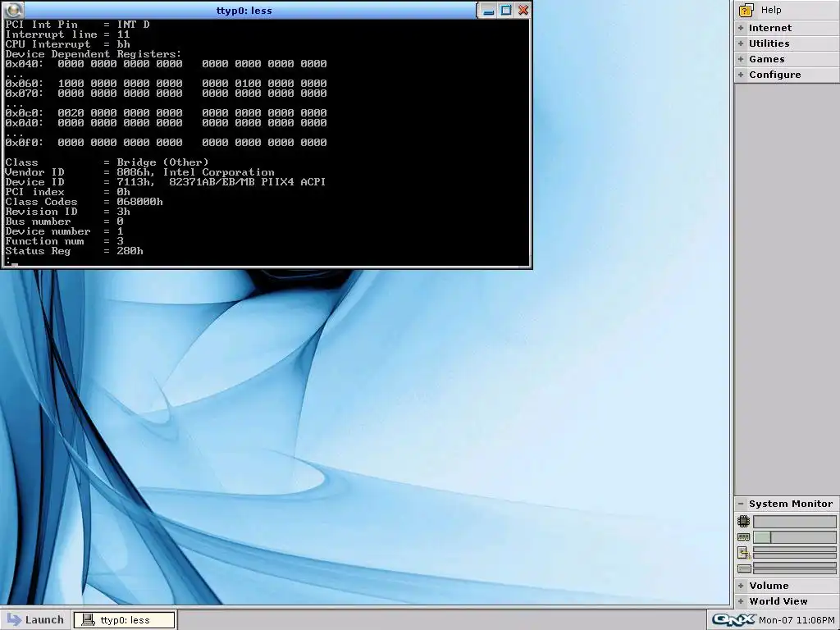This screenshot has width=840, height=630.
Task: Expand the Internet section plus sign
Action: click(x=741, y=28)
